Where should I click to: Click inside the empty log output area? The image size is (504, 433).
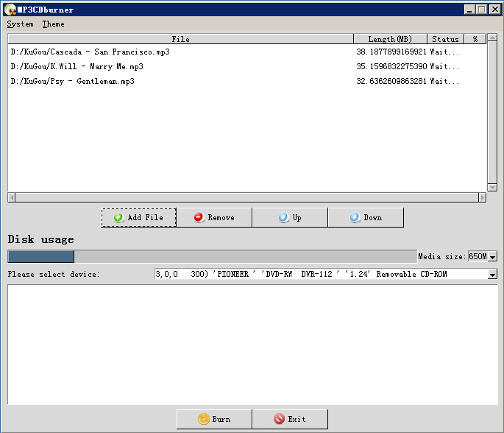coord(252,344)
